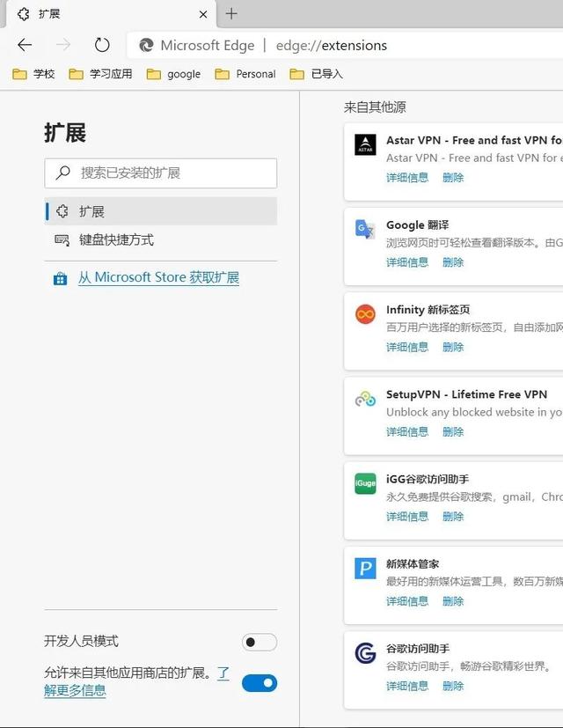This screenshot has width=563, height=728.
Task: Click 删除 for SetupVPN
Action: pyautogui.click(x=453, y=432)
